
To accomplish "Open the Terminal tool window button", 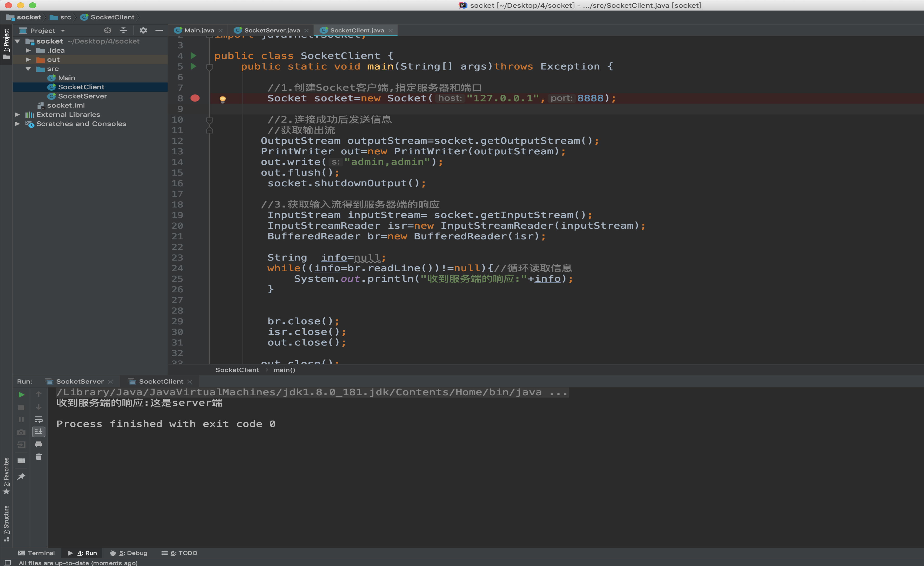I will (x=37, y=553).
